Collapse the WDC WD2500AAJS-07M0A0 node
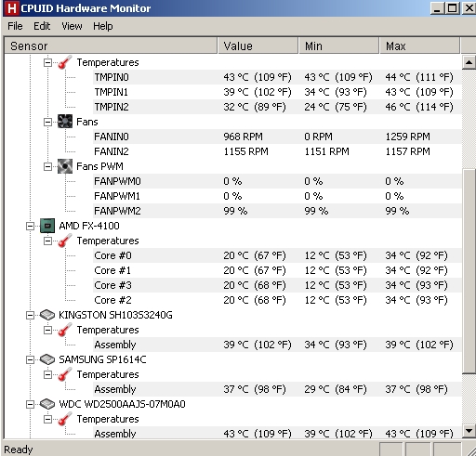Viewport: 476px width, 456px height. coord(30,404)
